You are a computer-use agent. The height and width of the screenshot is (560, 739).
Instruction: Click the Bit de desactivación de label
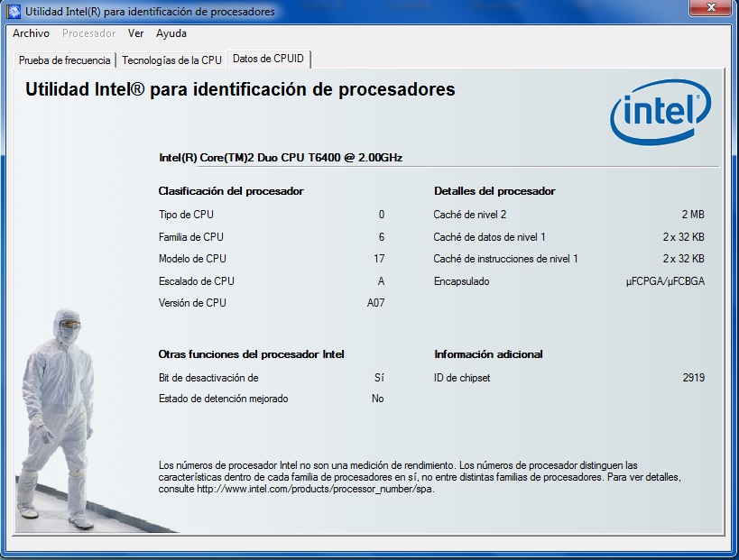click(208, 378)
